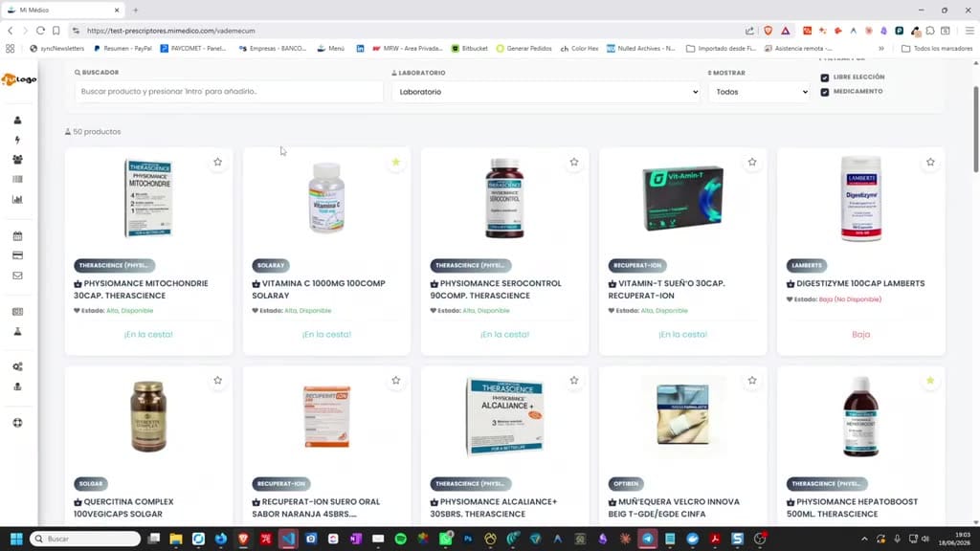Click the taskbar Buscar search box

coord(85,539)
